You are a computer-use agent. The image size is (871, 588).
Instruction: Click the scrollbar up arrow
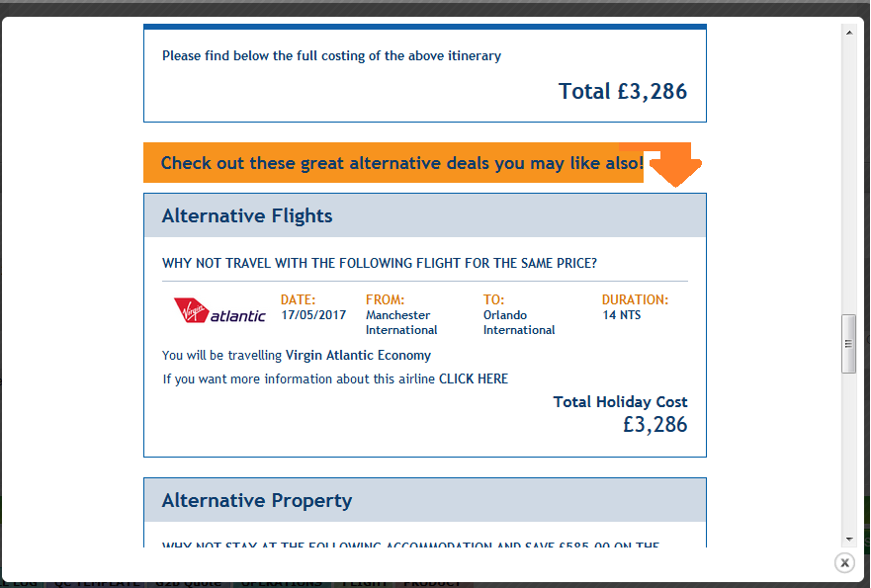tap(847, 33)
